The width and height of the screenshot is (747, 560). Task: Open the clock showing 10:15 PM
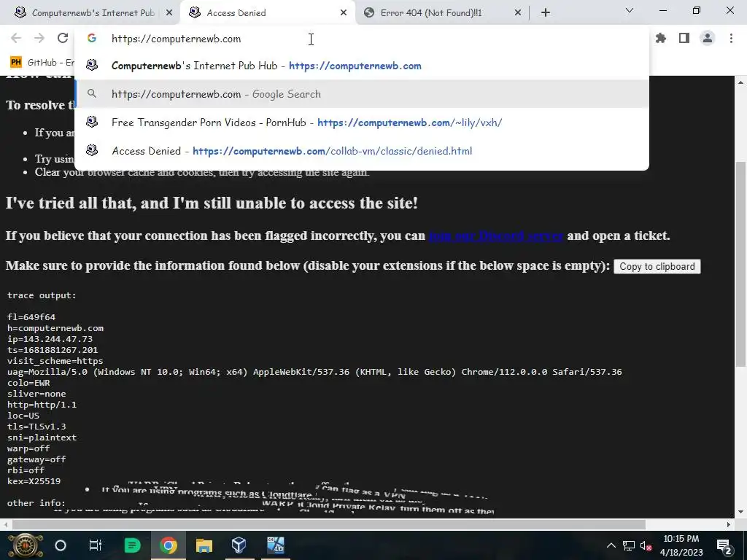pyautogui.click(x=681, y=545)
